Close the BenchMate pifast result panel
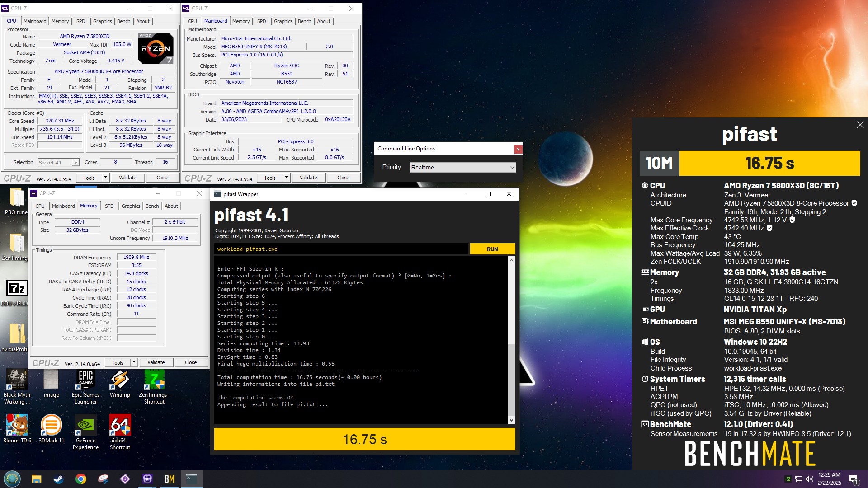The image size is (868, 488). [860, 125]
